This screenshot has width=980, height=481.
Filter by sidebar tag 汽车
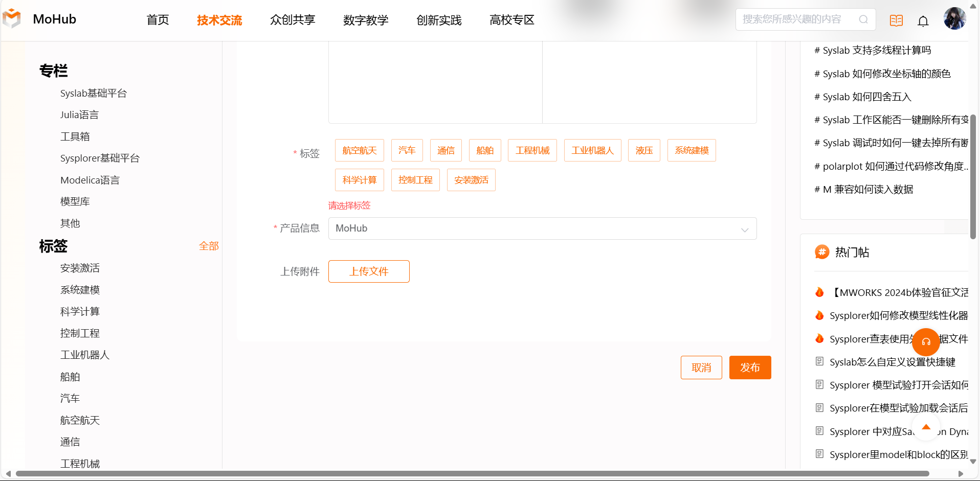tap(70, 398)
